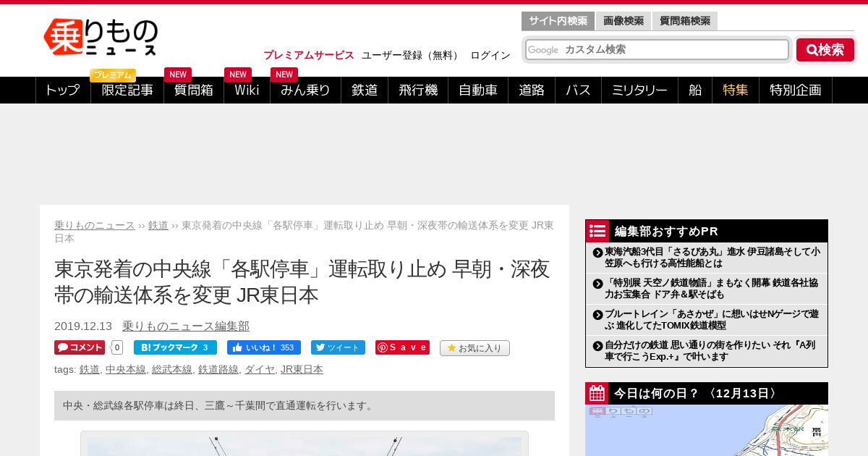Viewport: 868px width, 456px height.
Task: Click the list icon beside 編集部おすすめPR
Action: click(x=597, y=231)
